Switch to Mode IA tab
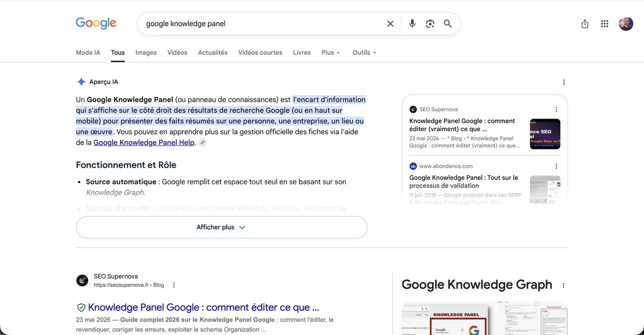 (x=88, y=52)
